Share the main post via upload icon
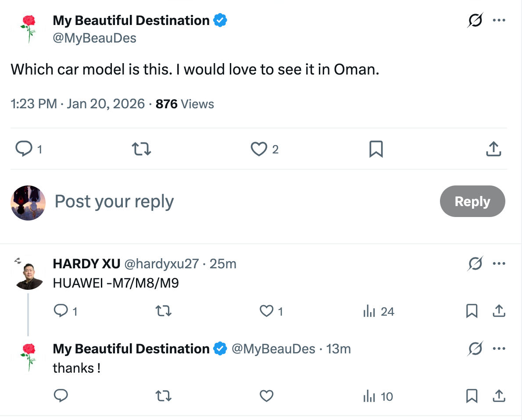 click(493, 149)
